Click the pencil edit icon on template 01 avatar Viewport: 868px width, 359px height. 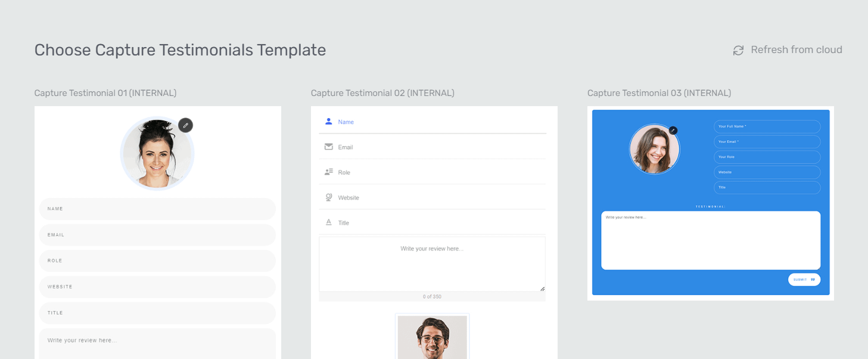[x=185, y=125]
